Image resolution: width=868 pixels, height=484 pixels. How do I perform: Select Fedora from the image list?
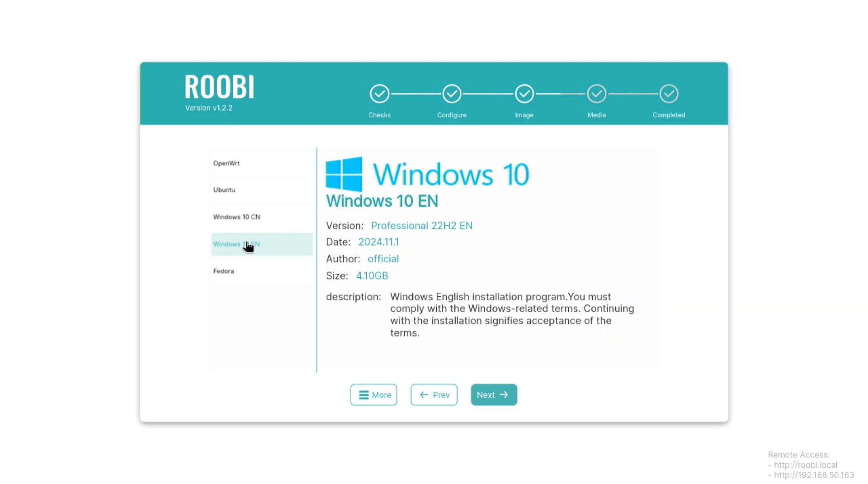[262, 271]
